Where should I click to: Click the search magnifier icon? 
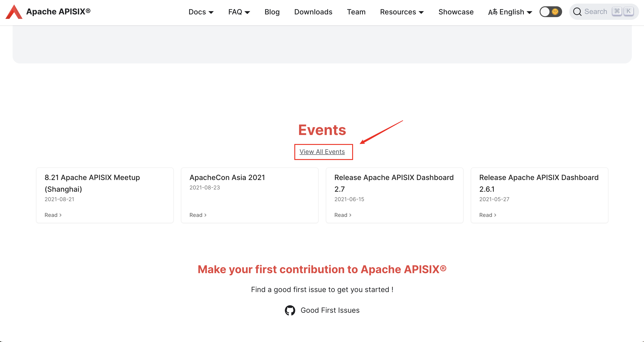(577, 12)
